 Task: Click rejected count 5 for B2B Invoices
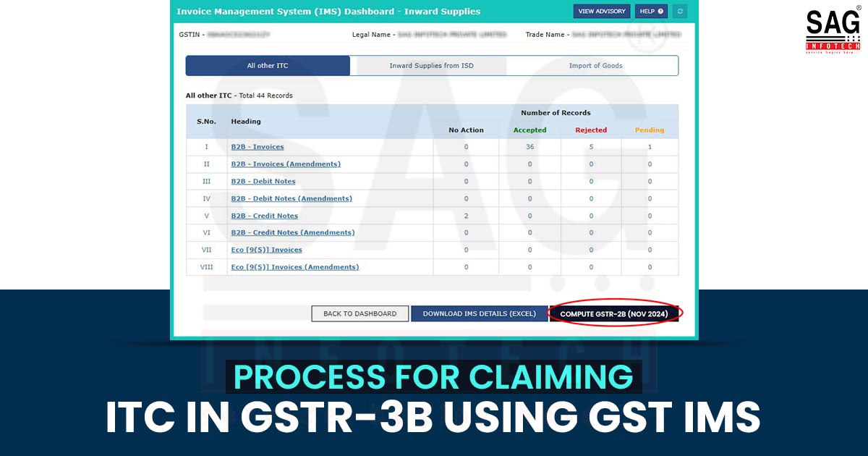[591, 147]
